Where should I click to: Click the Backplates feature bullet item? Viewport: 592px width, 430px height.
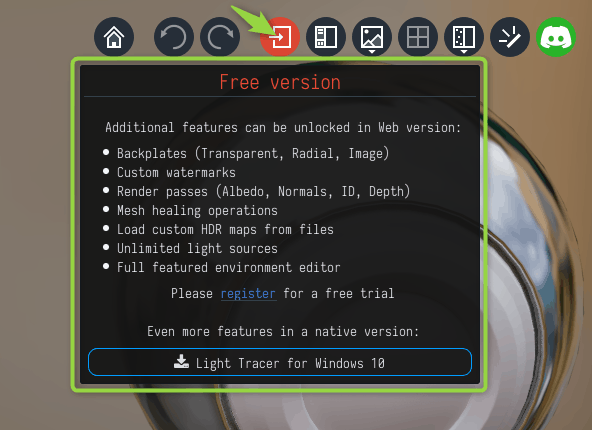pyautogui.click(x=253, y=153)
